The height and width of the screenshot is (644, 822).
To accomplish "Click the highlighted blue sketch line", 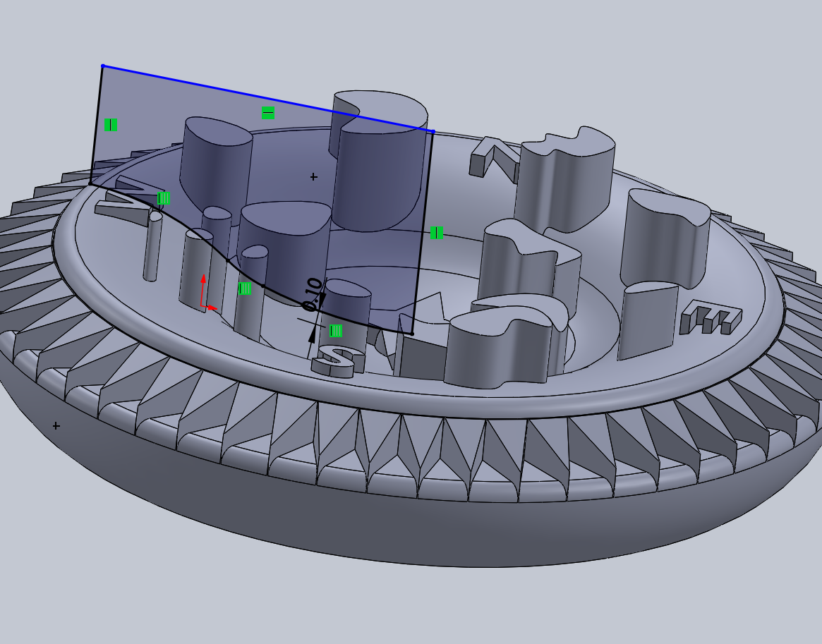I will tap(268, 99).
